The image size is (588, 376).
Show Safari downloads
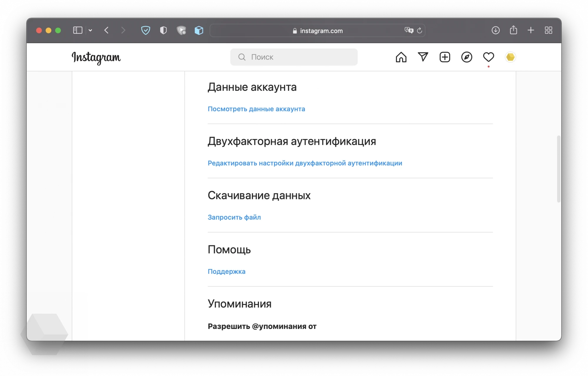(x=496, y=30)
